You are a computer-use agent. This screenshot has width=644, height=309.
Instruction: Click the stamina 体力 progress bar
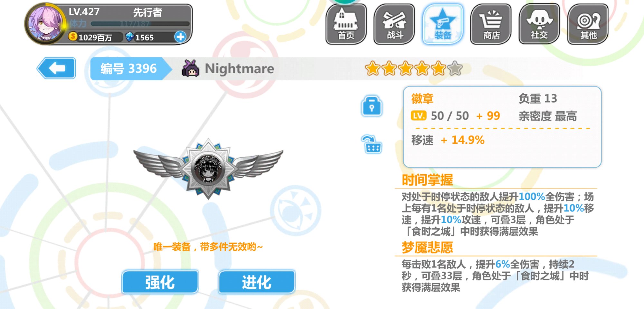tap(140, 23)
